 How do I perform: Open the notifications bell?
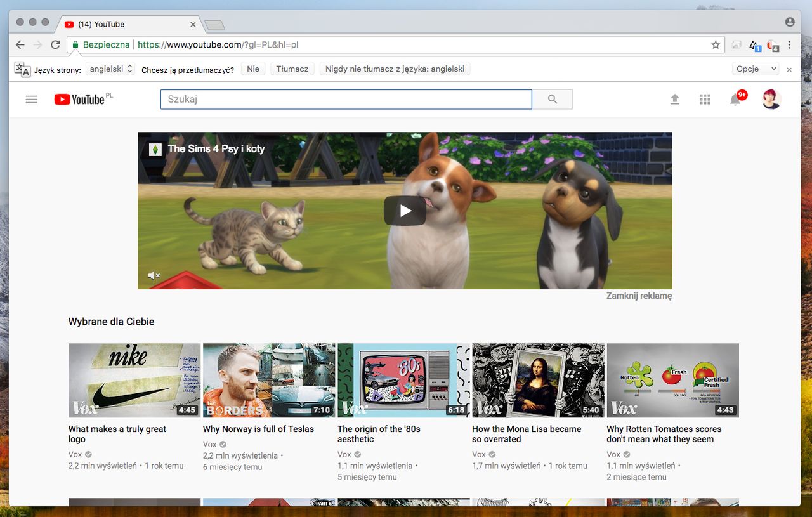click(x=735, y=100)
